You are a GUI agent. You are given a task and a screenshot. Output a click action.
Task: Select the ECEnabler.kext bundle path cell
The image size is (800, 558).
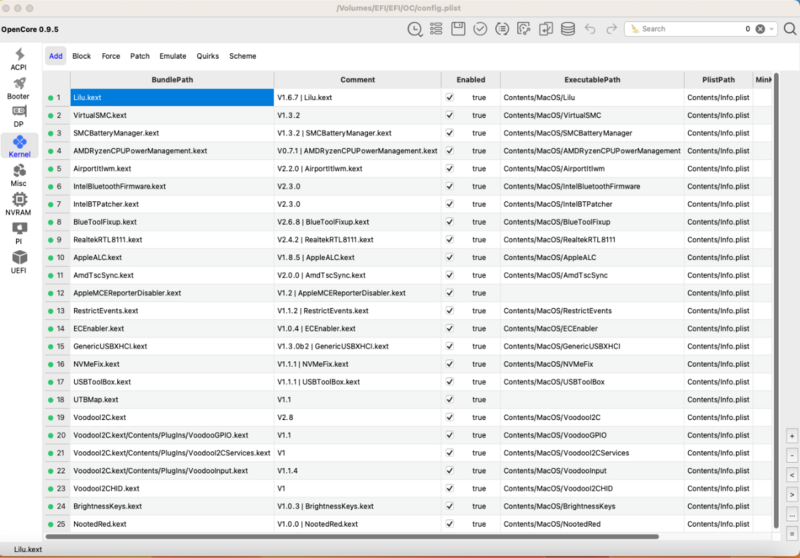point(172,328)
